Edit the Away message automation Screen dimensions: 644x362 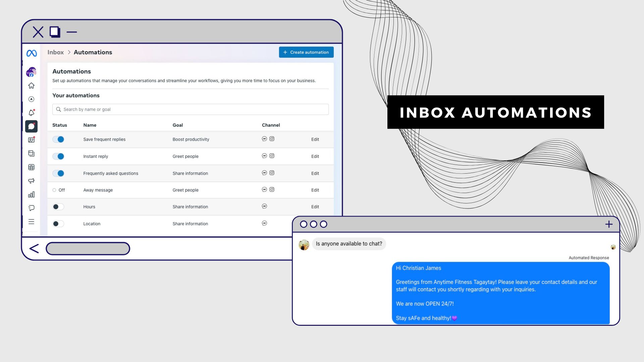[x=315, y=190]
